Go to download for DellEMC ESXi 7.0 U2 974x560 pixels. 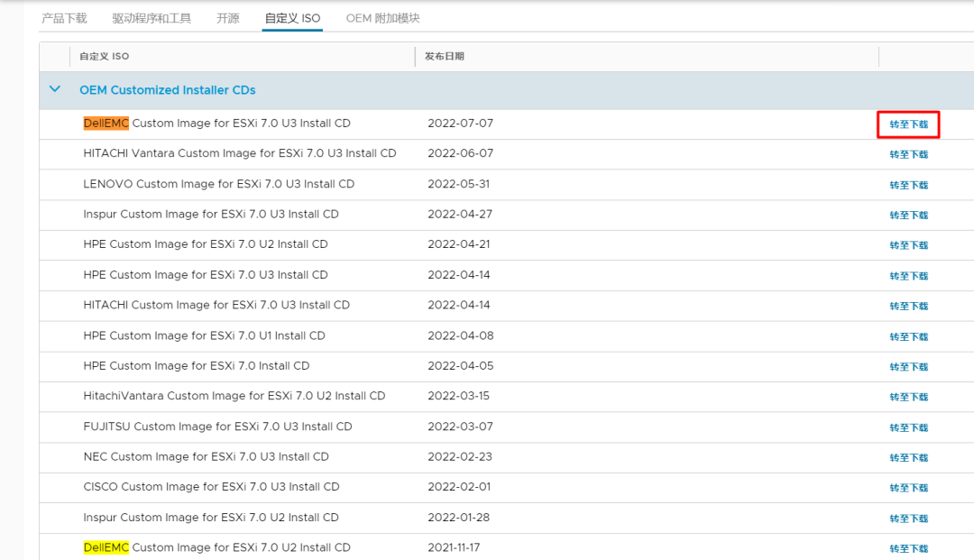click(908, 549)
